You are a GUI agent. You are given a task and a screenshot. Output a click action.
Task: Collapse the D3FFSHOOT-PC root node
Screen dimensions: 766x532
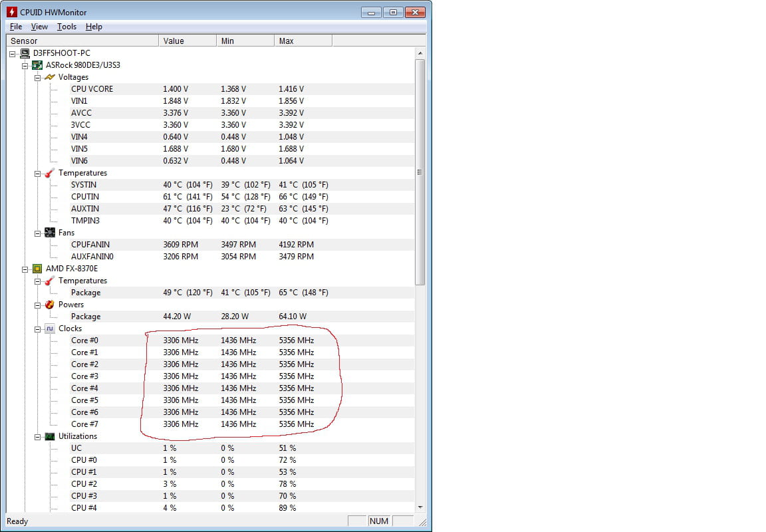click(x=13, y=54)
